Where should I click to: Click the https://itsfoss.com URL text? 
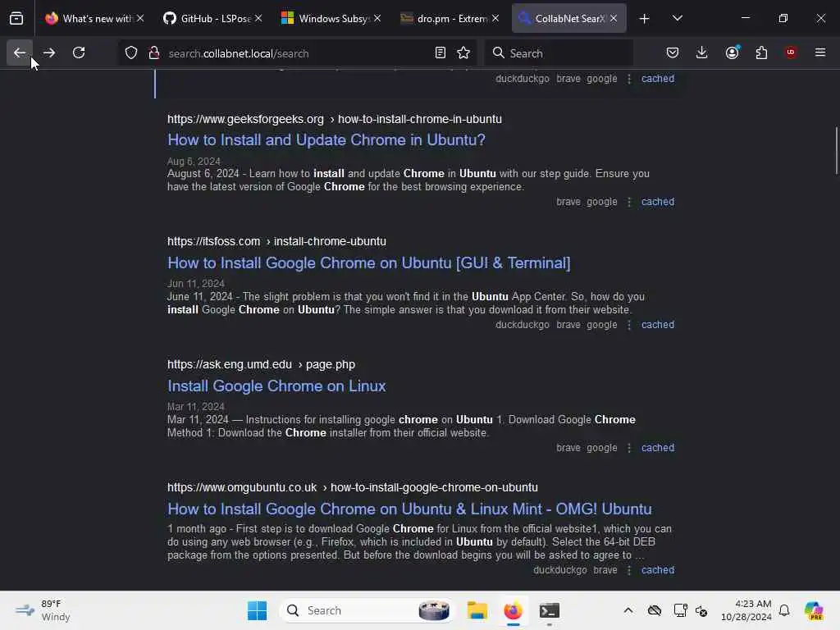214,242
